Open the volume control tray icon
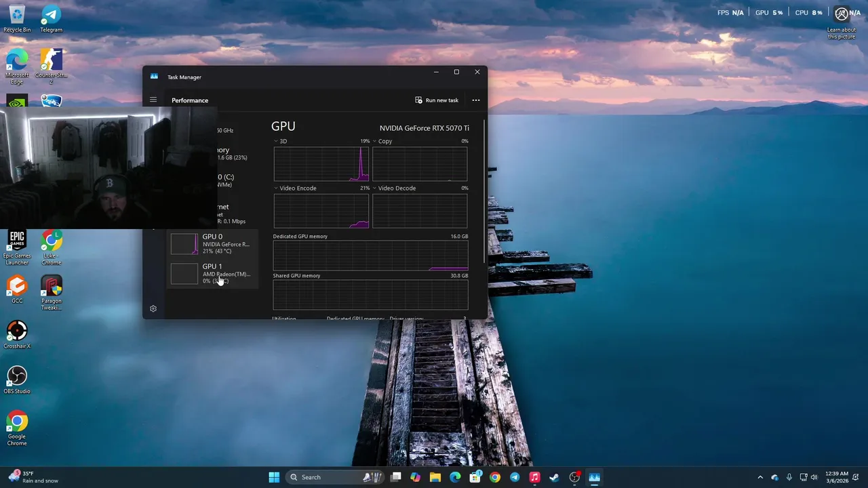868x488 pixels. (x=814, y=477)
